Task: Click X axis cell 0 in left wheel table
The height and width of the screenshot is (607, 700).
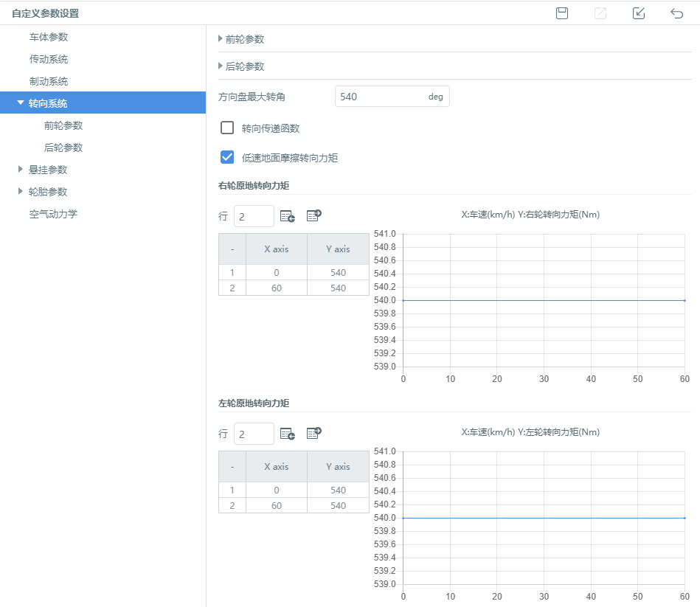Action: pyautogui.click(x=277, y=490)
